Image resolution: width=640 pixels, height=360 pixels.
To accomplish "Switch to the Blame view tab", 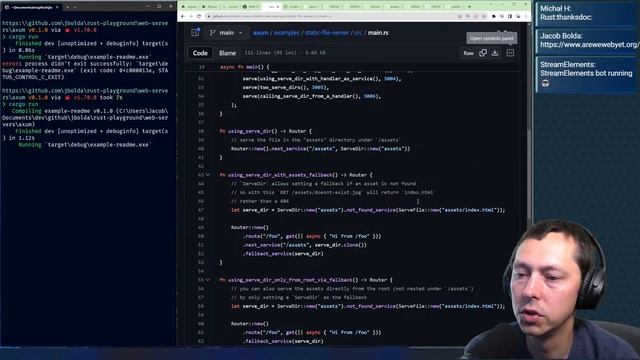I will 227,53.
